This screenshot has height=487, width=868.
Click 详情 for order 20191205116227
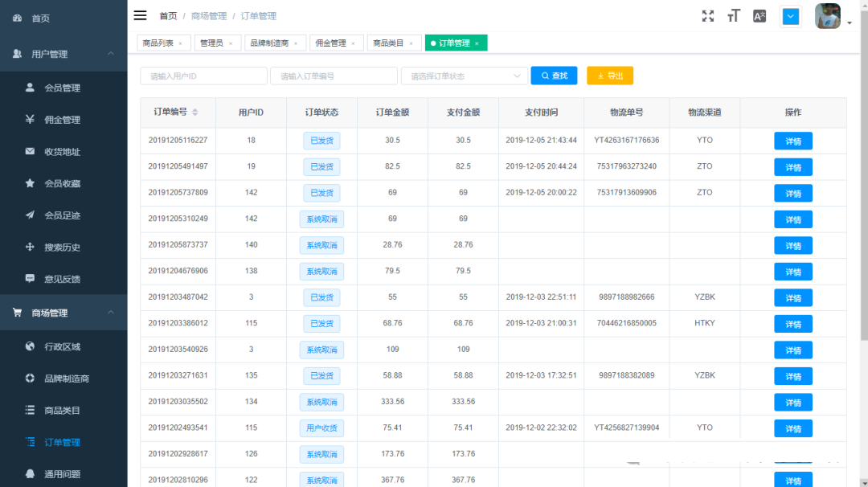pos(792,141)
